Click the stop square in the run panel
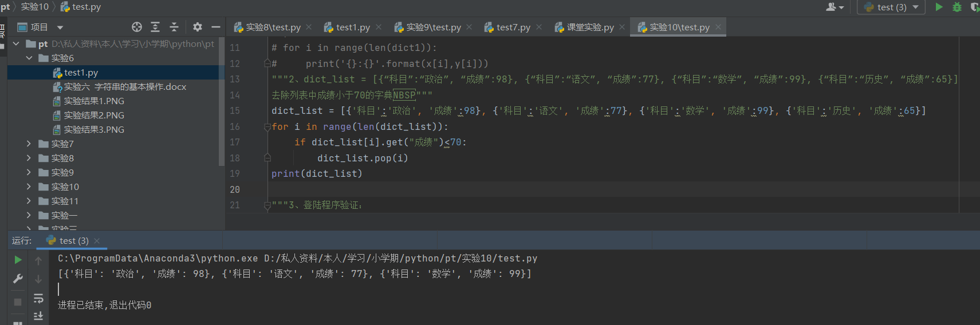 (18, 302)
